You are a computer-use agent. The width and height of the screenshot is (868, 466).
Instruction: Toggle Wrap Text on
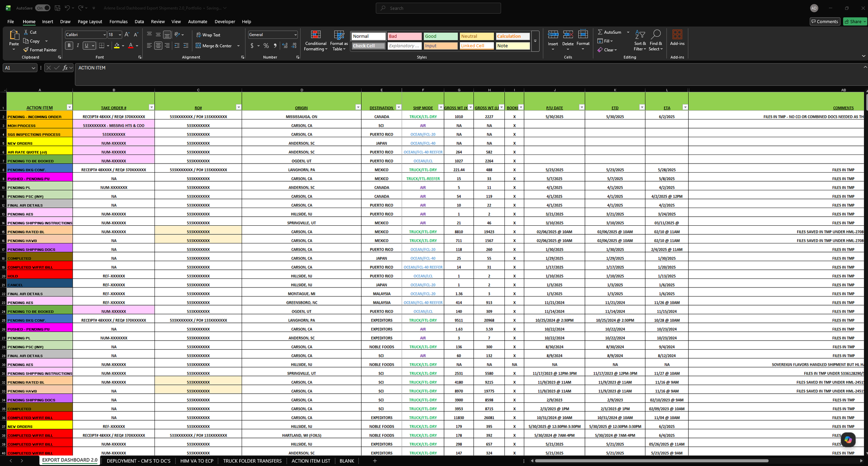pos(208,35)
